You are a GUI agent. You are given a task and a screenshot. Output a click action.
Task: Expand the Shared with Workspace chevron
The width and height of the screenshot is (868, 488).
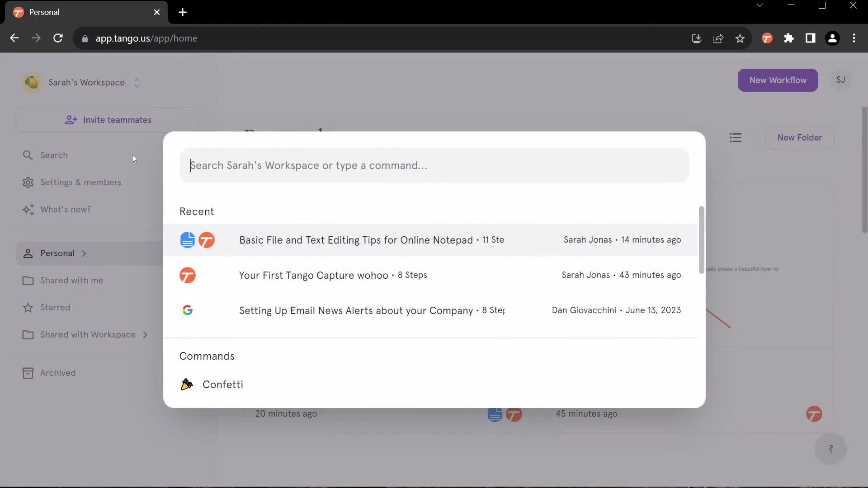pyautogui.click(x=144, y=335)
